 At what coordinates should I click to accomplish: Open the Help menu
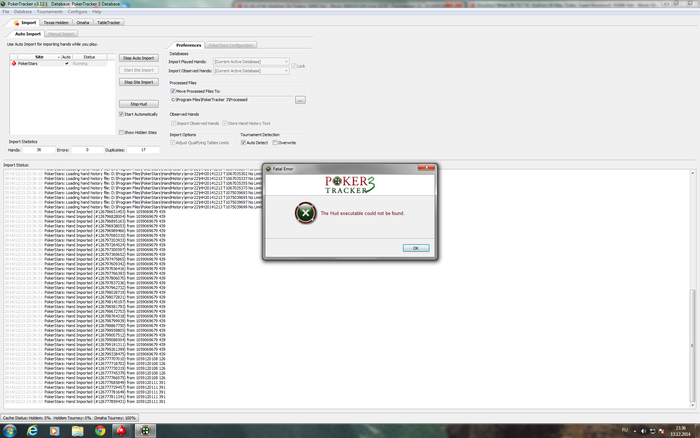[x=96, y=12]
